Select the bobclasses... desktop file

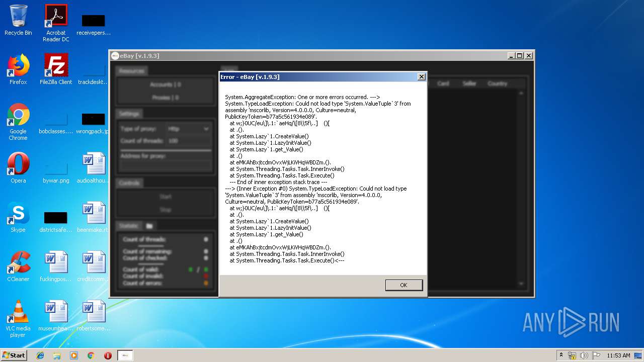pyautogui.click(x=56, y=122)
